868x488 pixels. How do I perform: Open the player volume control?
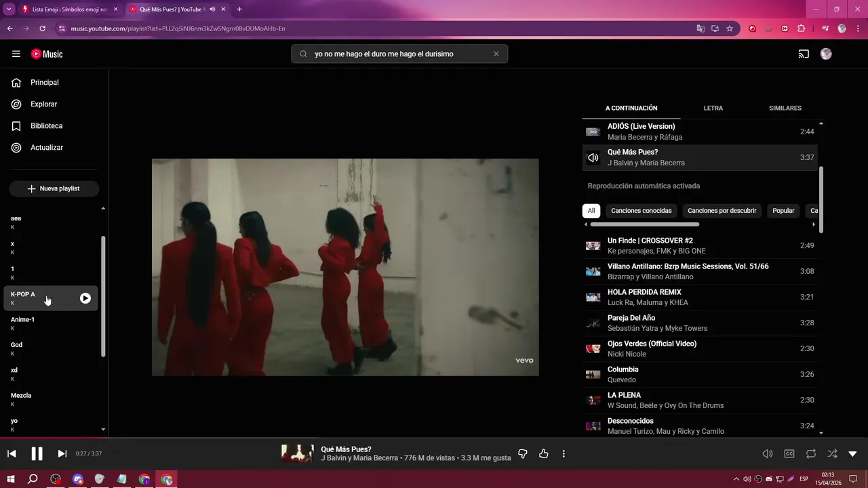(768, 453)
